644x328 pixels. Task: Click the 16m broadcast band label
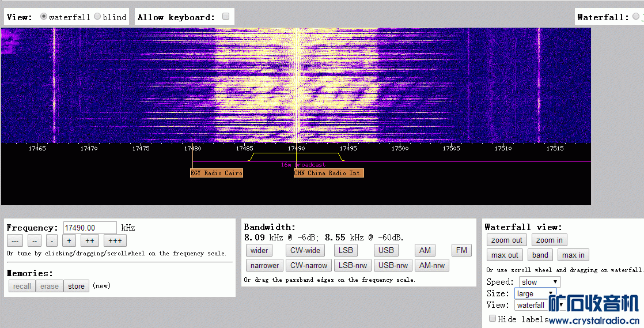303,164
